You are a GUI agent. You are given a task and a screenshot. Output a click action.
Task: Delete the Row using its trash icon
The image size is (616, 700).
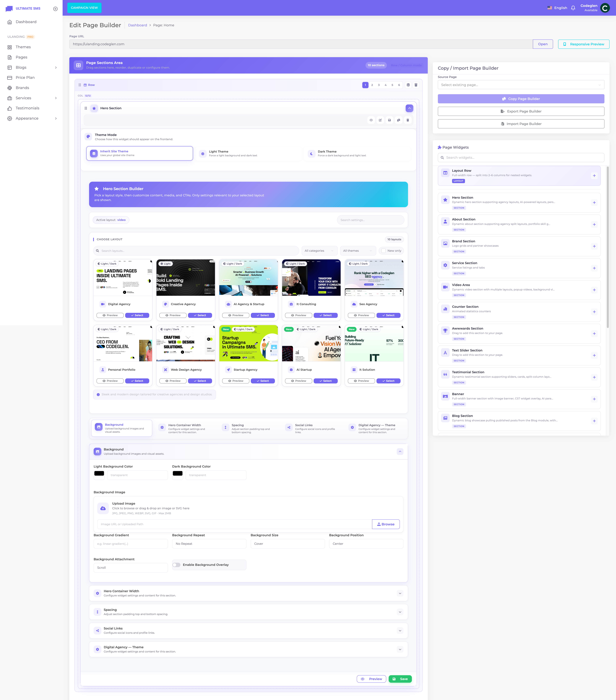[x=416, y=85]
